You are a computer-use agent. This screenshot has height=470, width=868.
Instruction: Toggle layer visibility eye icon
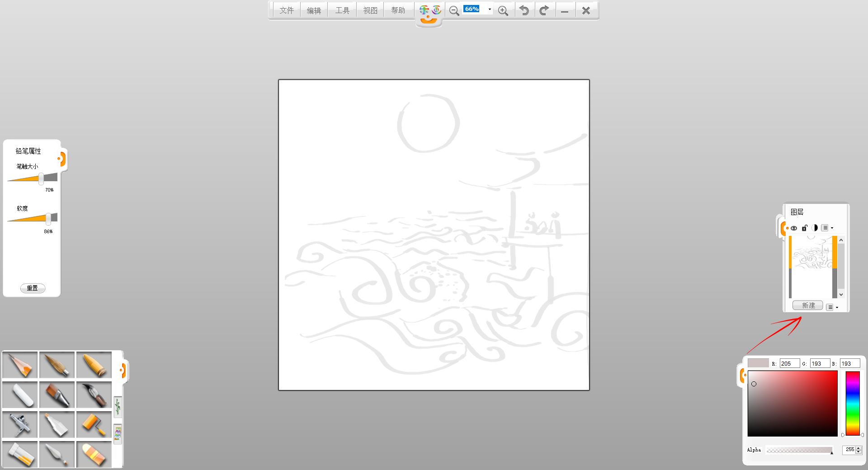793,228
